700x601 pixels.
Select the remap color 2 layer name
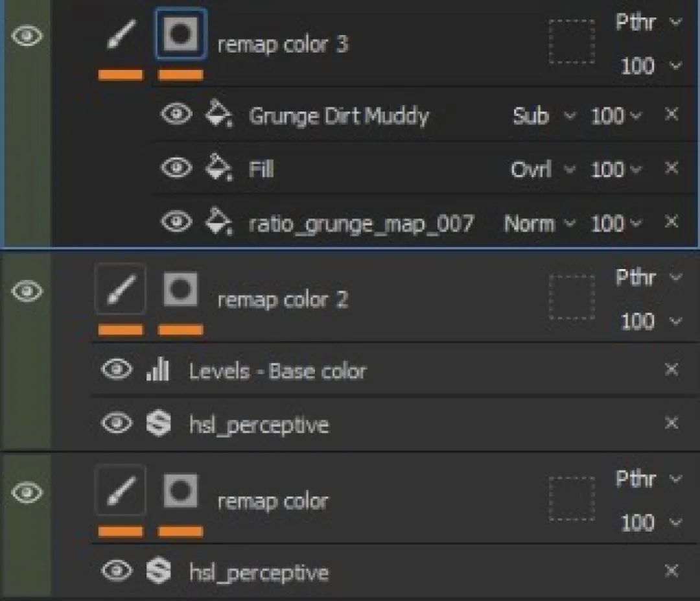click(x=283, y=300)
